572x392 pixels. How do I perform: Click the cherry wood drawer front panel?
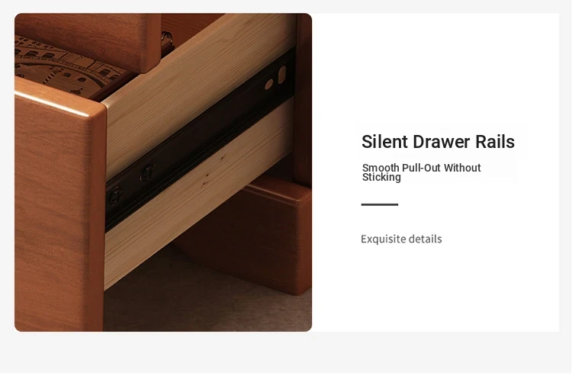click(60, 208)
